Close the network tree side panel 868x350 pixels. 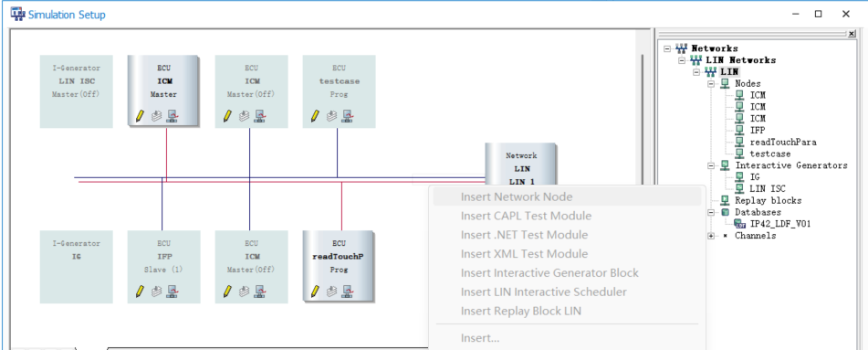pos(851,34)
